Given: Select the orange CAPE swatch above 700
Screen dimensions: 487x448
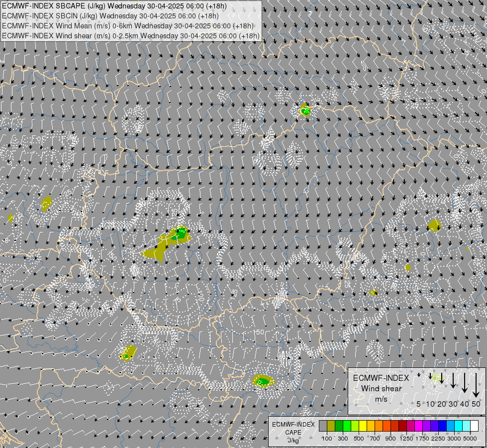Looking at the screenshot, I should [379, 426].
